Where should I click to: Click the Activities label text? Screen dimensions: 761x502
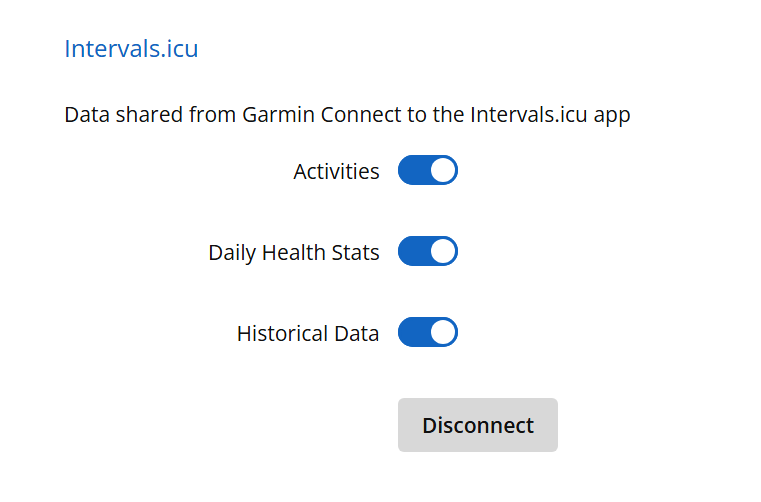(336, 172)
